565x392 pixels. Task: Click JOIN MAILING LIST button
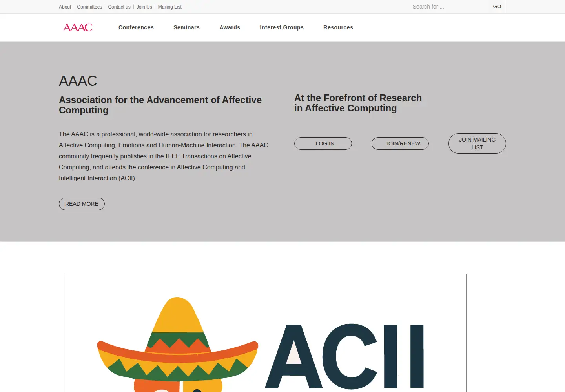tap(477, 143)
